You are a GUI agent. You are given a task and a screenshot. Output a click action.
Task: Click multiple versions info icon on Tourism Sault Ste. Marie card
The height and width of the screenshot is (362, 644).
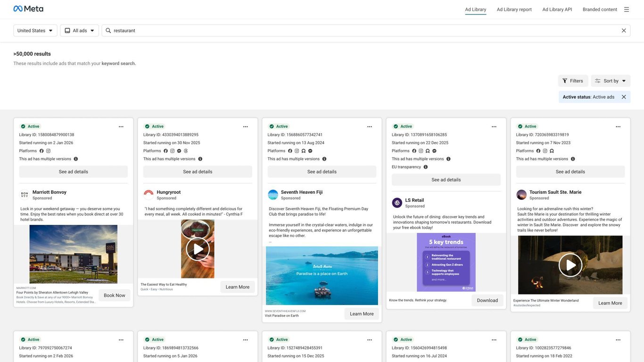coord(573,159)
